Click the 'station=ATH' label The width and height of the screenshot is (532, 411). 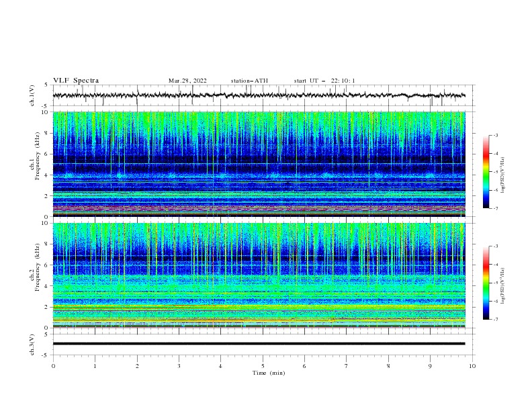point(249,81)
